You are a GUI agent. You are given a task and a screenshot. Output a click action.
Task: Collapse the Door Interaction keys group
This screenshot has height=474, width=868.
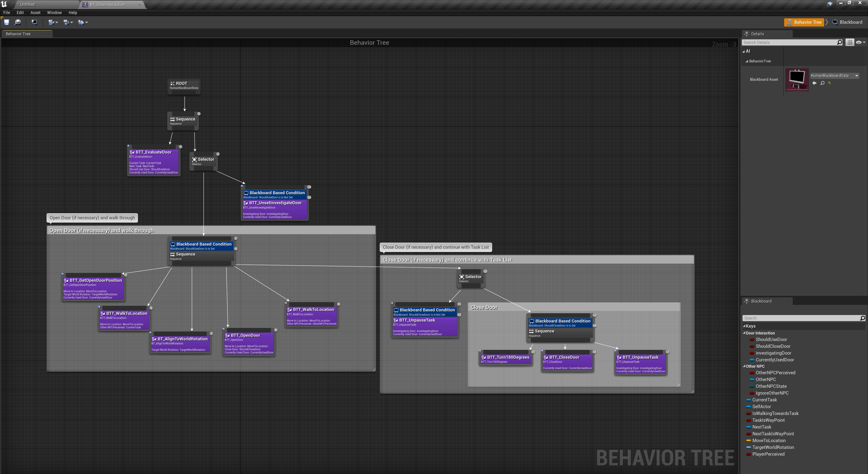pyautogui.click(x=744, y=333)
